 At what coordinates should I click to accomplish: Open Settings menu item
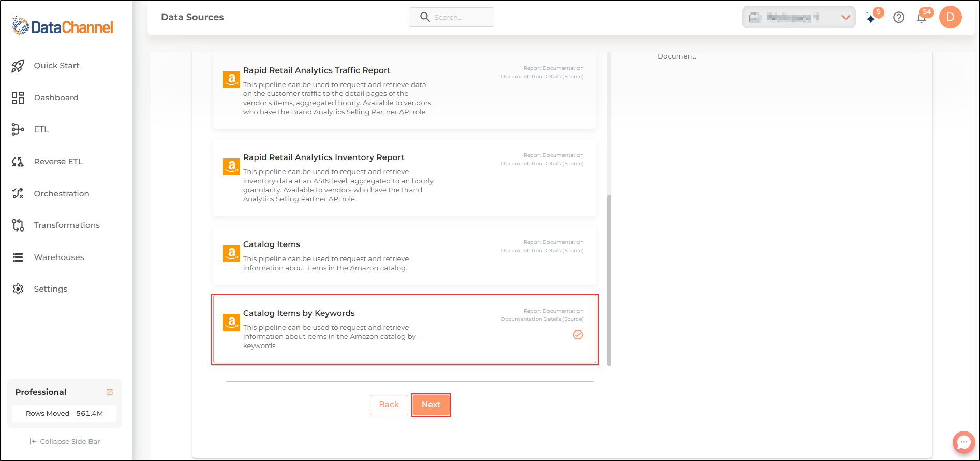(51, 289)
